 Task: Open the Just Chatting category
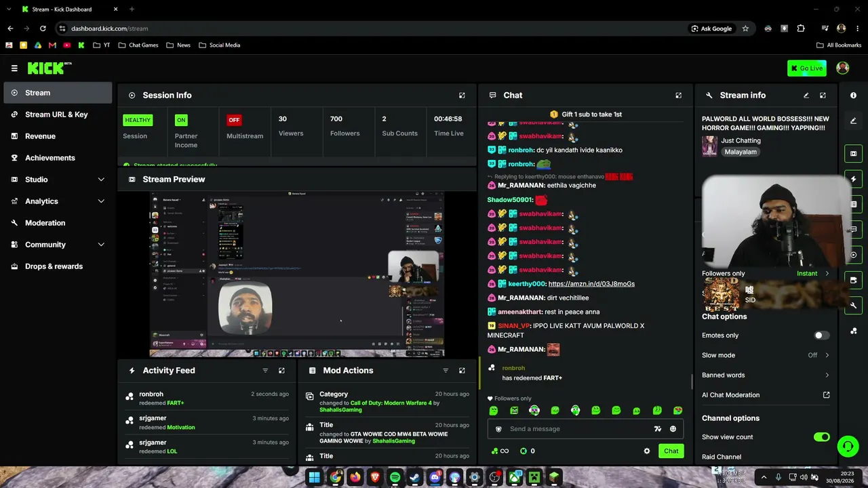(741, 141)
